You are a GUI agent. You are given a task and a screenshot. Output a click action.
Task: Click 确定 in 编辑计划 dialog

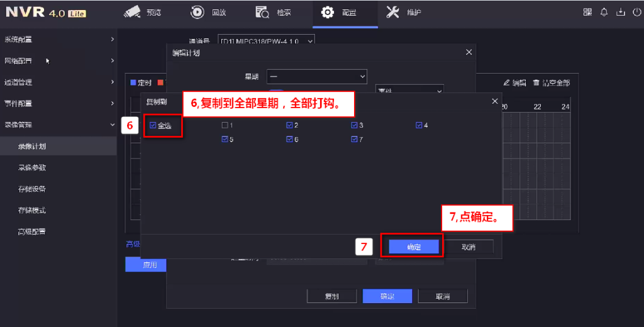point(387,296)
